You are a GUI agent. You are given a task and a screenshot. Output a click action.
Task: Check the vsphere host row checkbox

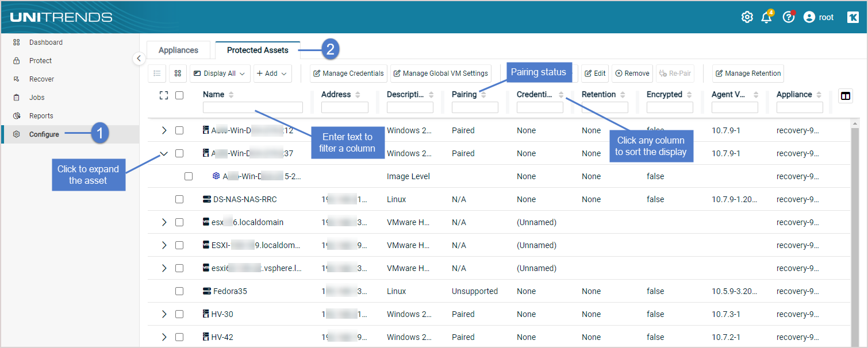(x=179, y=268)
